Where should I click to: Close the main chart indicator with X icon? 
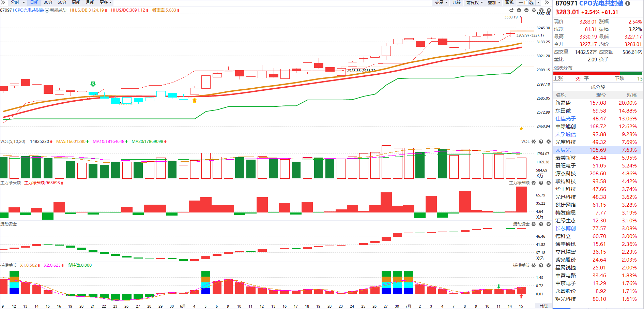[x=549, y=10]
